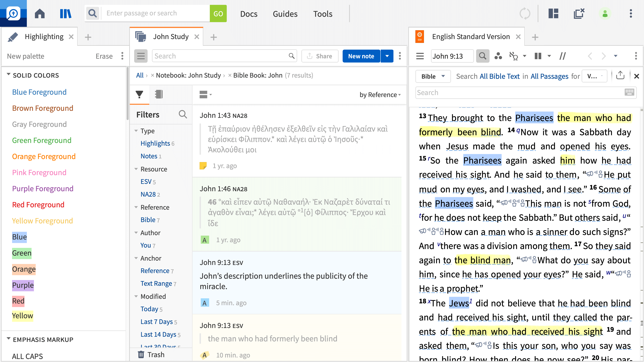Apply the Yellow highlight style
644x362 pixels.
click(x=22, y=316)
